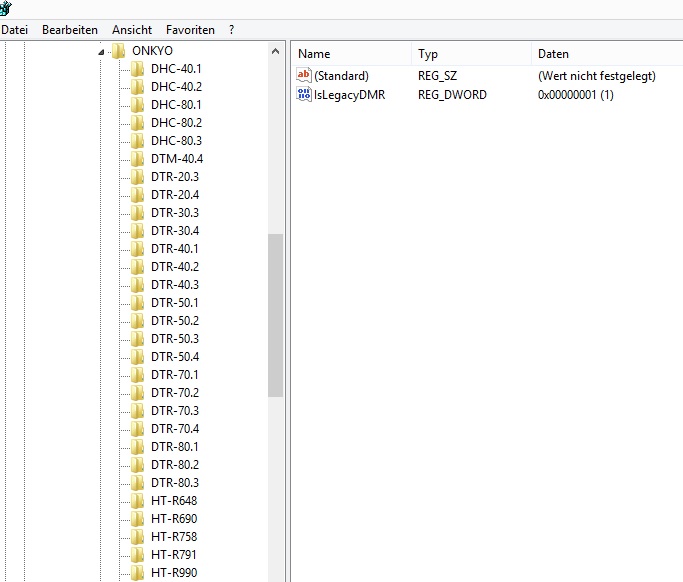The width and height of the screenshot is (683, 582).
Task: Select the DTR-70.4 key
Action: coord(175,429)
